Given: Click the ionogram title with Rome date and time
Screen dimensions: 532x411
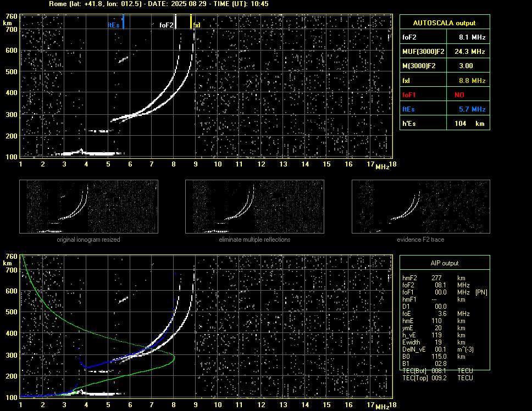Looking at the screenshot, I should [159, 4].
